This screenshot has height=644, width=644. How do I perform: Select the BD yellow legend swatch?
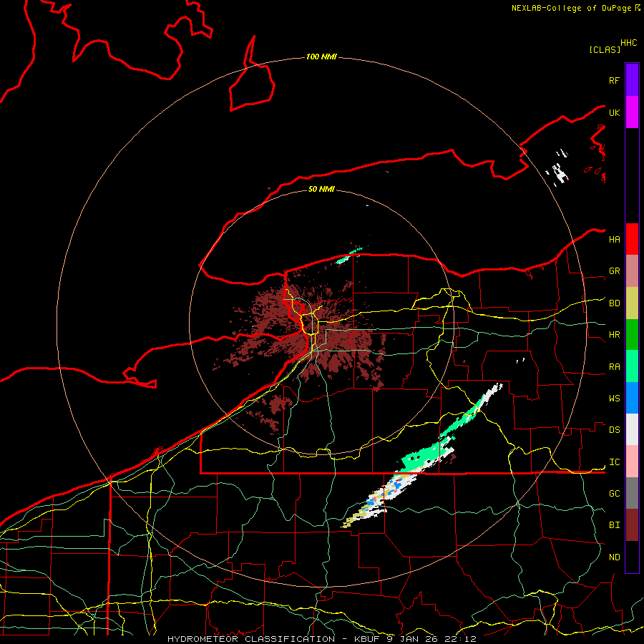[x=632, y=303]
